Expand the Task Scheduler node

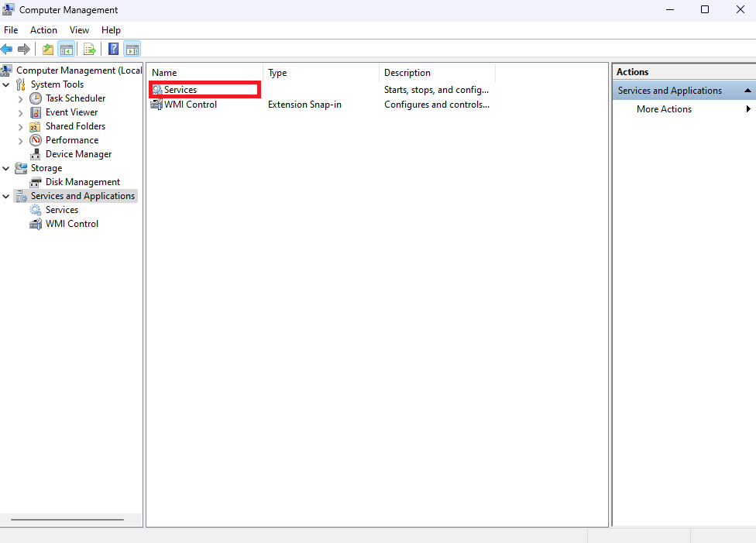(20, 99)
